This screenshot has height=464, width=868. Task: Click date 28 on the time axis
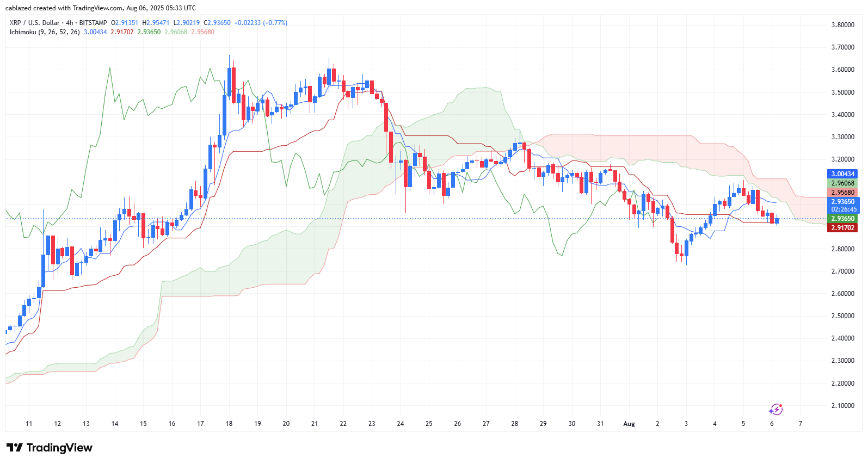[x=514, y=424]
